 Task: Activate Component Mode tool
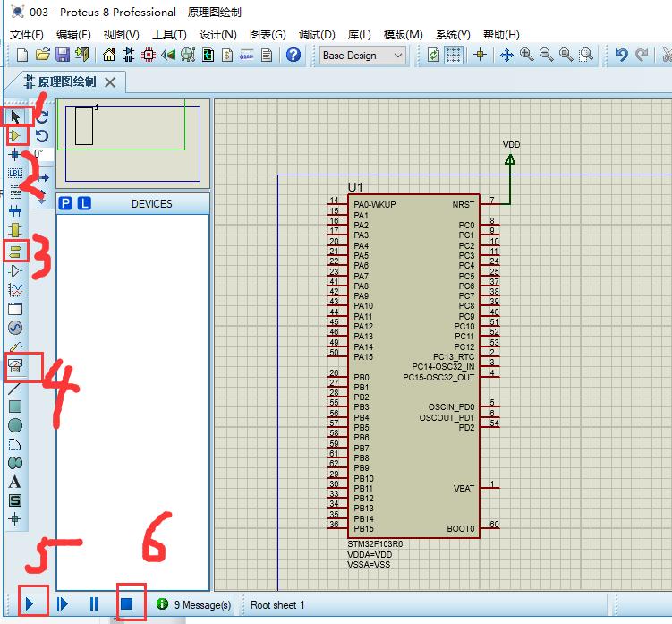[x=15, y=135]
